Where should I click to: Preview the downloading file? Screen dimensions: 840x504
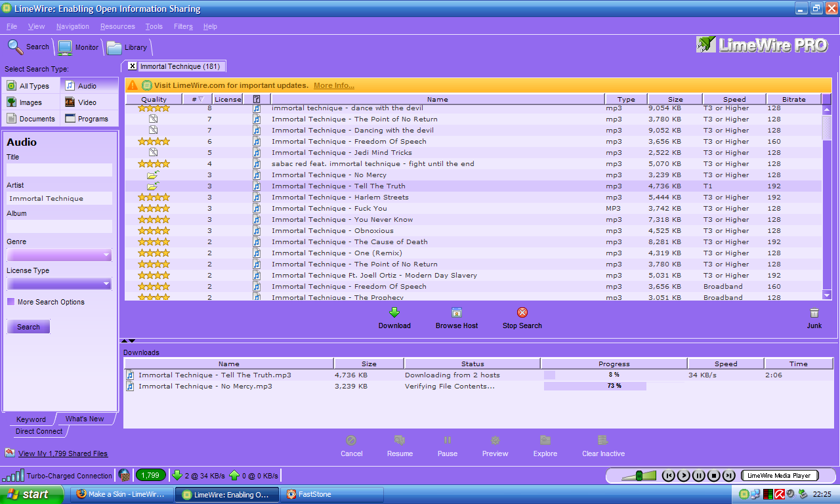[x=495, y=446]
